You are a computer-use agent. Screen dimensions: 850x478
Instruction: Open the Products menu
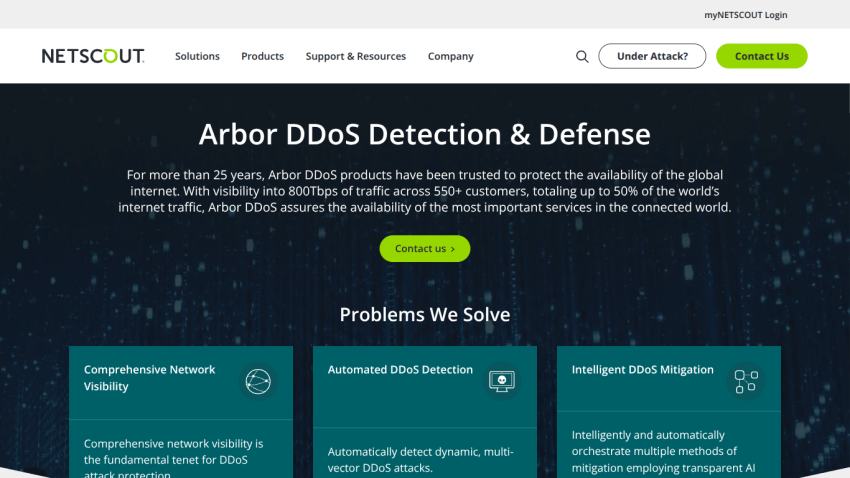point(262,56)
